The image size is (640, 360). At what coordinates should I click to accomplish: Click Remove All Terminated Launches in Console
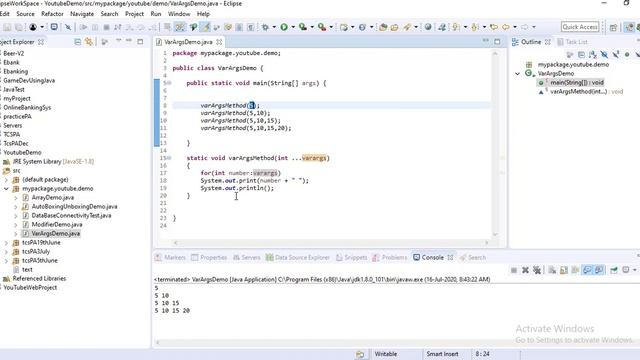[x=537, y=270]
